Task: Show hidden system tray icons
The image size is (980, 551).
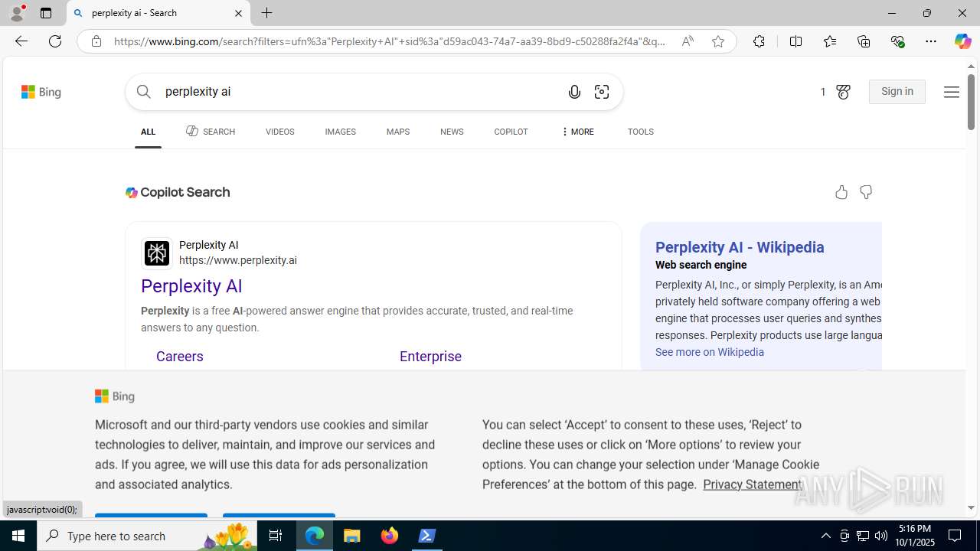Action: coord(825,536)
